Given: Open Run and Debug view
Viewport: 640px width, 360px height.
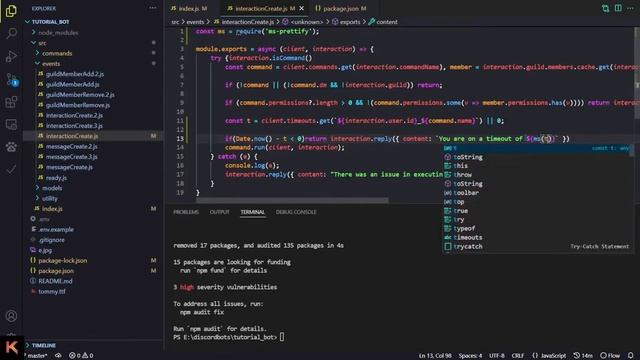Looking at the screenshot, I should tap(11, 56).
